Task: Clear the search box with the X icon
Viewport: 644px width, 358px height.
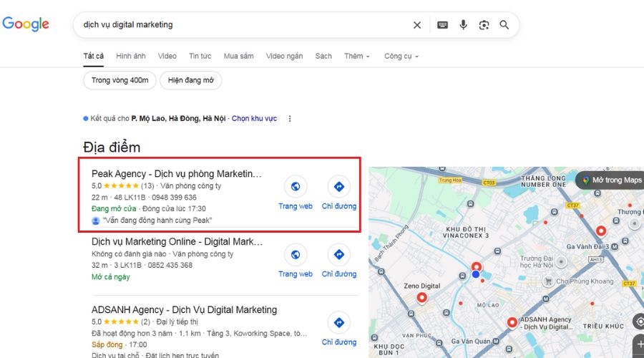Action: click(417, 25)
